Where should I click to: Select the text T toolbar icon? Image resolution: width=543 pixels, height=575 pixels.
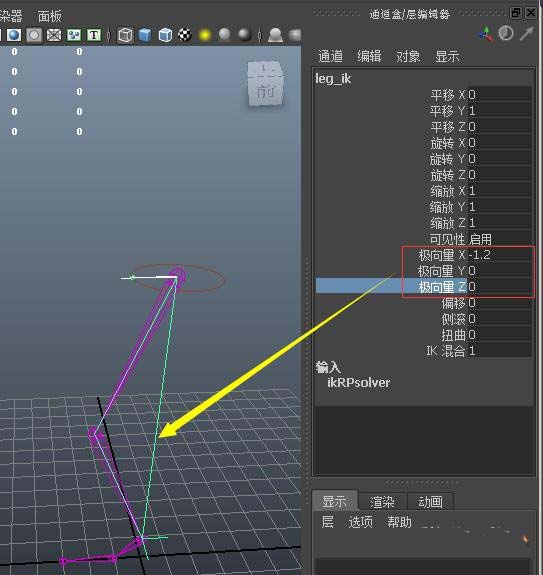pyautogui.click(x=94, y=36)
